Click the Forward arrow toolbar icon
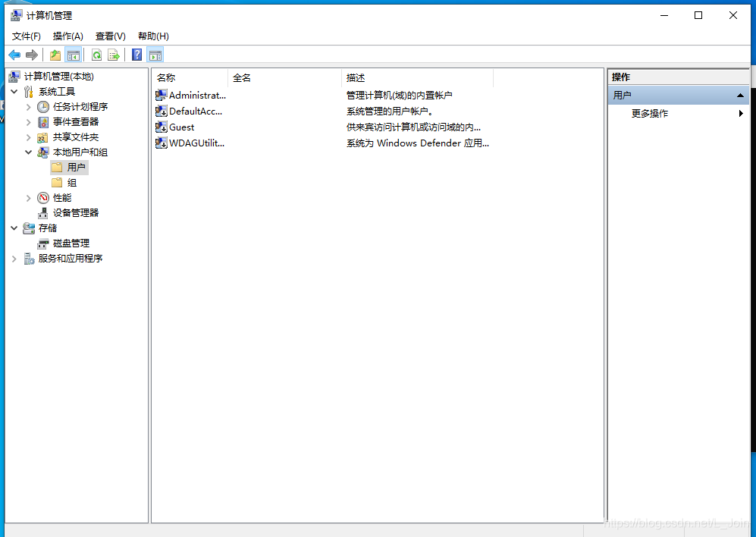Image resolution: width=756 pixels, height=537 pixels. tap(32, 55)
